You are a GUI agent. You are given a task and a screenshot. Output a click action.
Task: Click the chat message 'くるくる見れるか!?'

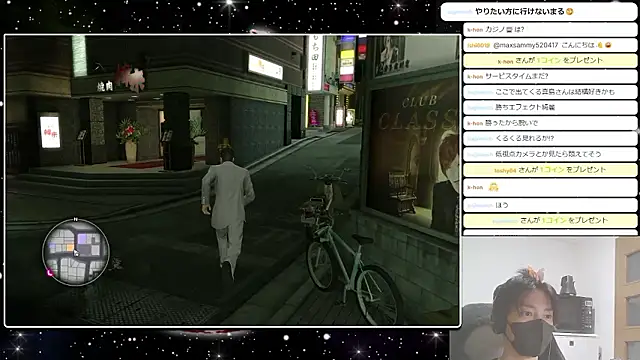(524, 138)
